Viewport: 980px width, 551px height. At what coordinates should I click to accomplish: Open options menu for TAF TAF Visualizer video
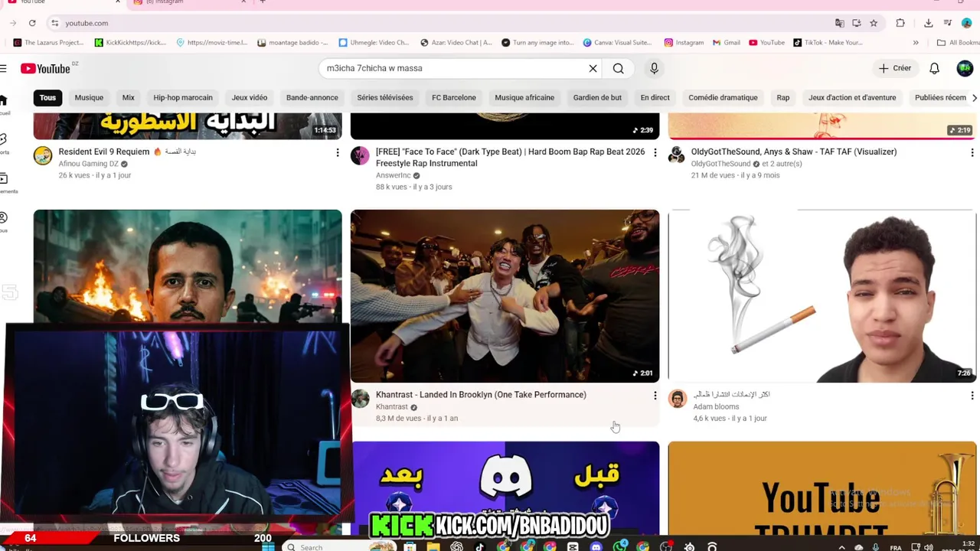(x=972, y=153)
